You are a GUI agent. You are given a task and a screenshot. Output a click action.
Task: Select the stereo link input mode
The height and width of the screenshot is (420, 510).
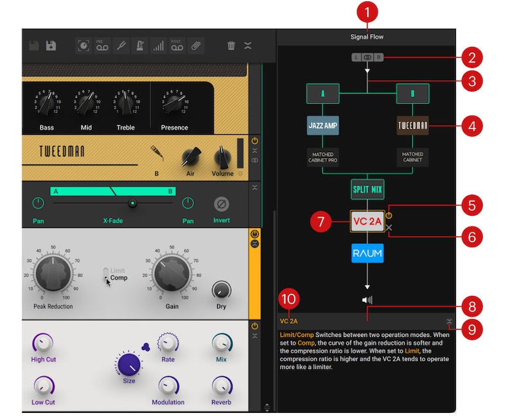point(367,57)
